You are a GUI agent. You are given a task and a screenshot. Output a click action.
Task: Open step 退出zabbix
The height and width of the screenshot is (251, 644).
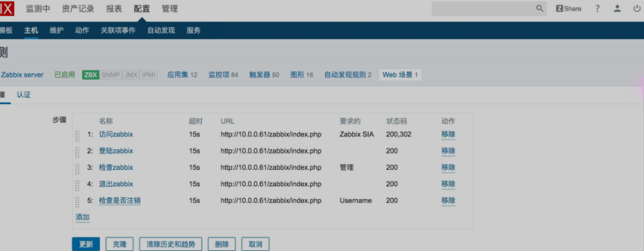(116, 184)
